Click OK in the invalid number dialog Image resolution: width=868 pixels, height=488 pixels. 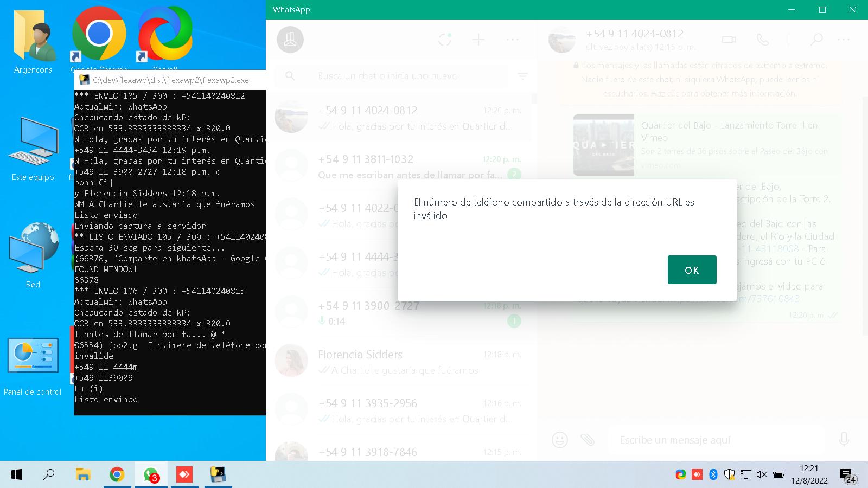(x=692, y=269)
